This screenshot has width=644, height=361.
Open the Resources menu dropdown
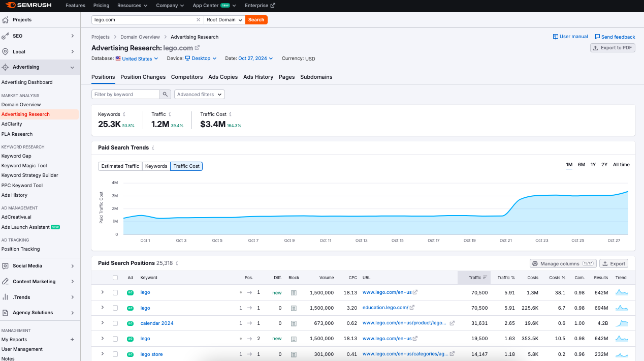pyautogui.click(x=132, y=6)
